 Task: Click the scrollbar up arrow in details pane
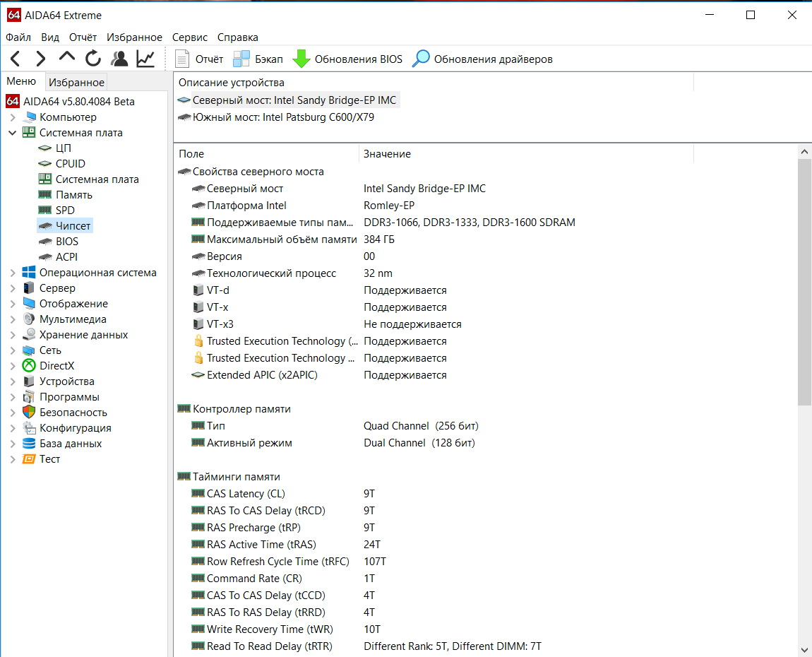point(804,152)
